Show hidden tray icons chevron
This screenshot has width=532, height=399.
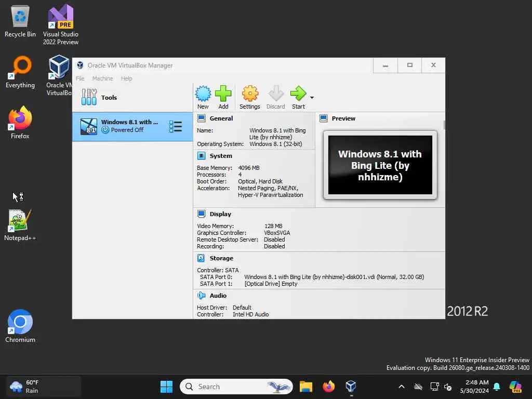[402, 387]
